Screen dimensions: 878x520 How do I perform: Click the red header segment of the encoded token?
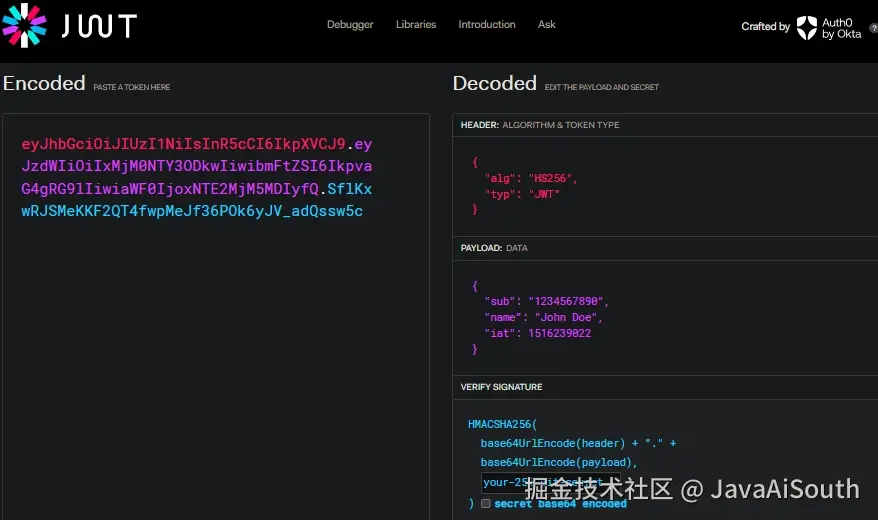click(x=184, y=144)
